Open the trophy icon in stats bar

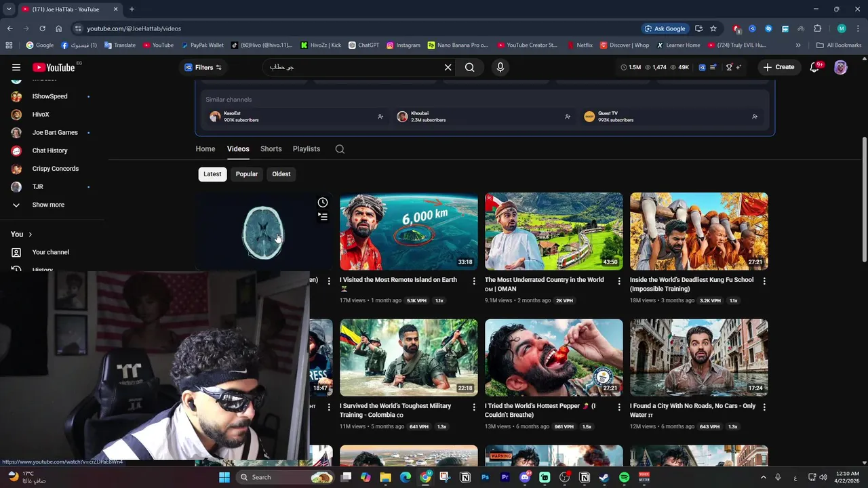point(729,67)
